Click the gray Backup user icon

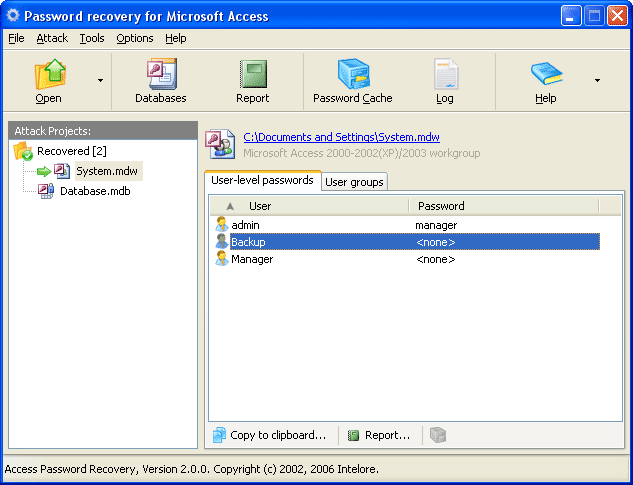click(222, 241)
